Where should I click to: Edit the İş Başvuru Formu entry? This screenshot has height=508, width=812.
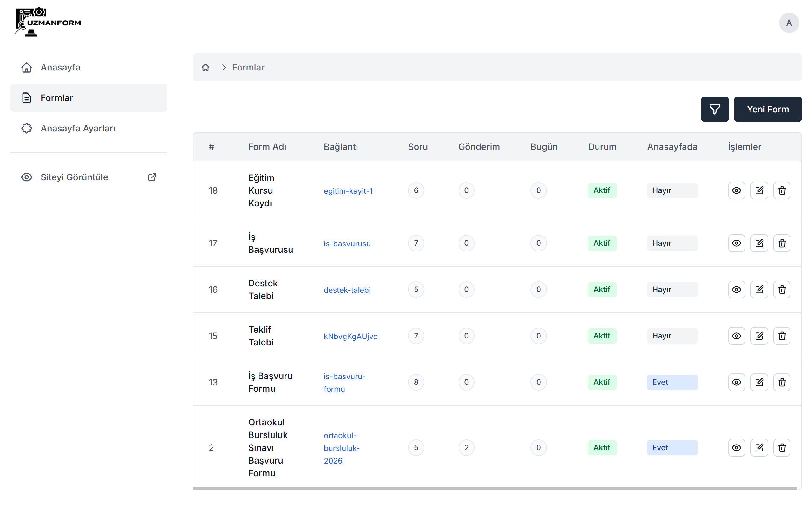(759, 382)
